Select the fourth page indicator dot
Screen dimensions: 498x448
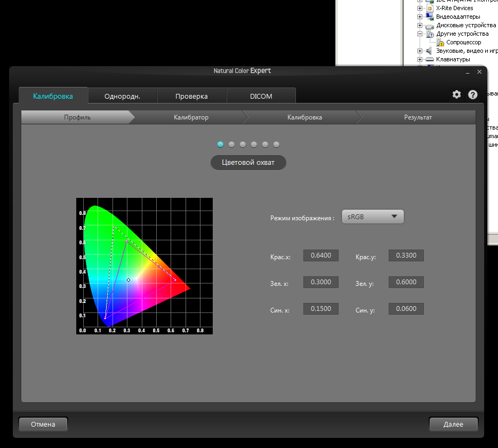pos(254,145)
